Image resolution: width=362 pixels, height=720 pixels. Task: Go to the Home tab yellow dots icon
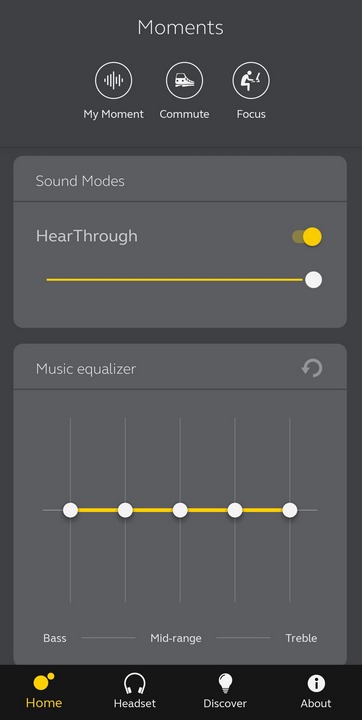click(44, 681)
